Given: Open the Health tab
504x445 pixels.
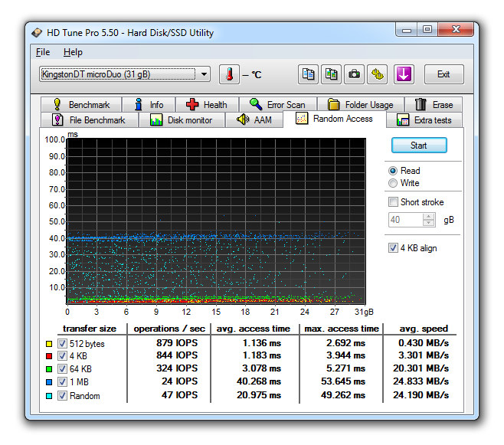Looking at the screenshot, I should (207, 104).
